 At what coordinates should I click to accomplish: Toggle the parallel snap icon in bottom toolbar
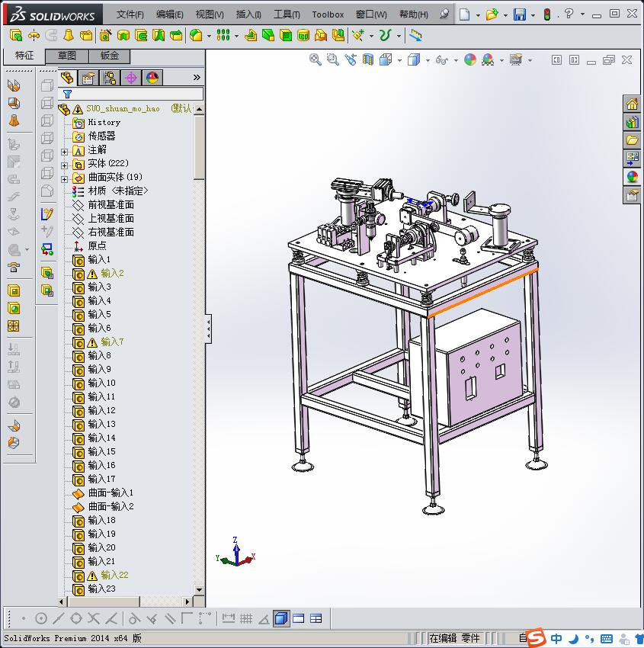[170, 619]
